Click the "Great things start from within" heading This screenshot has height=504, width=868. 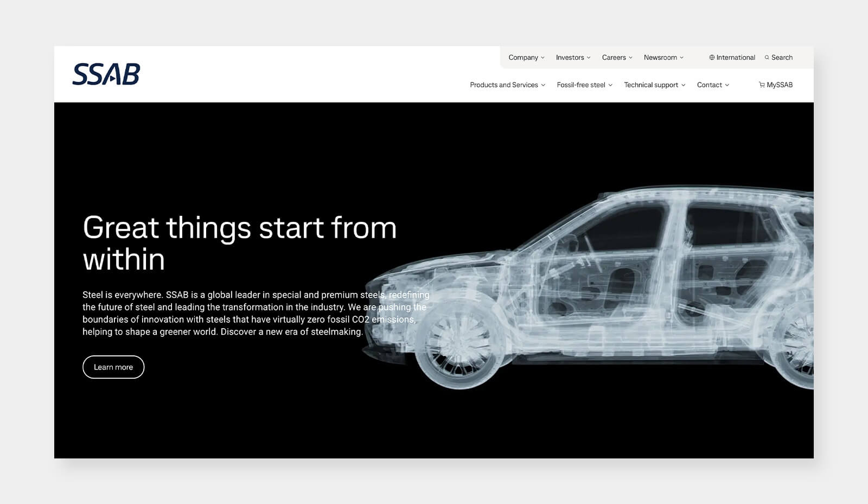coord(239,243)
